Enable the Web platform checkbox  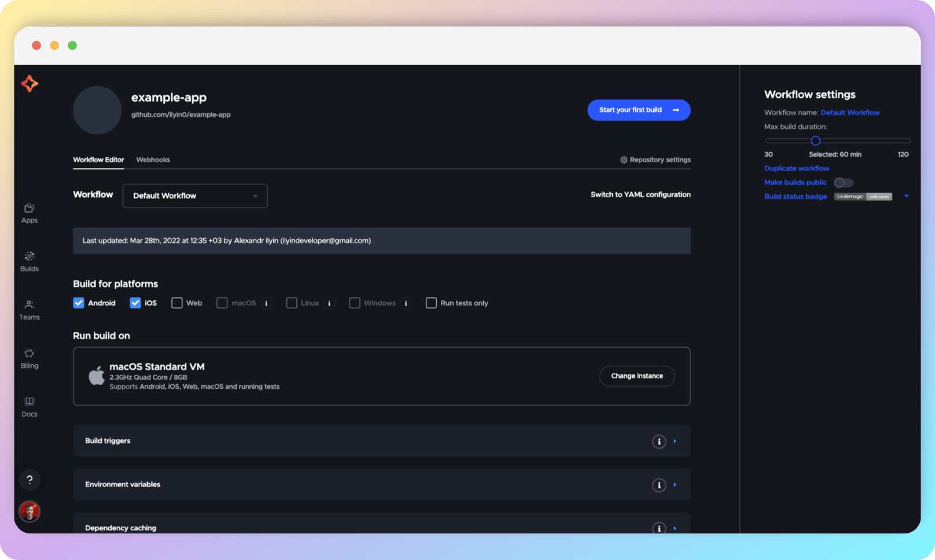pos(176,303)
